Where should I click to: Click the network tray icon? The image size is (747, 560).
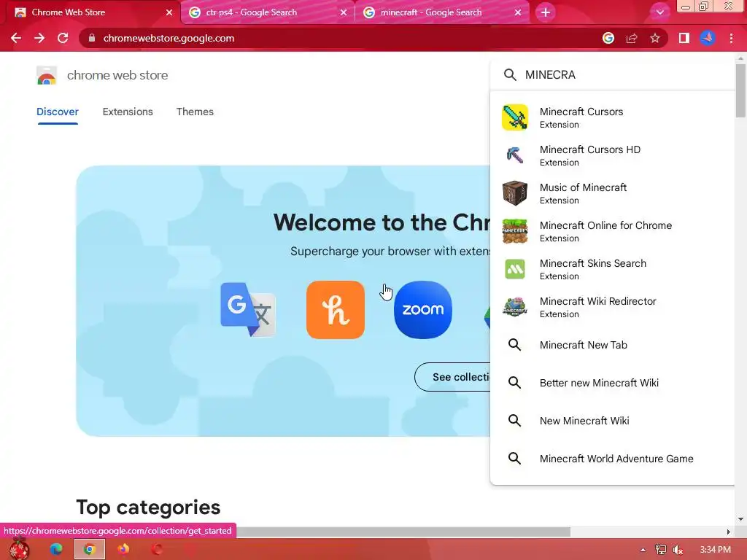click(661, 550)
